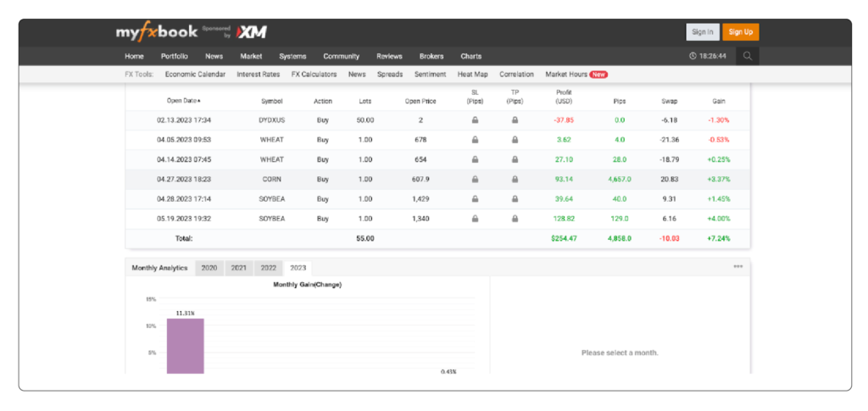Open the Community navigation menu

click(x=341, y=56)
